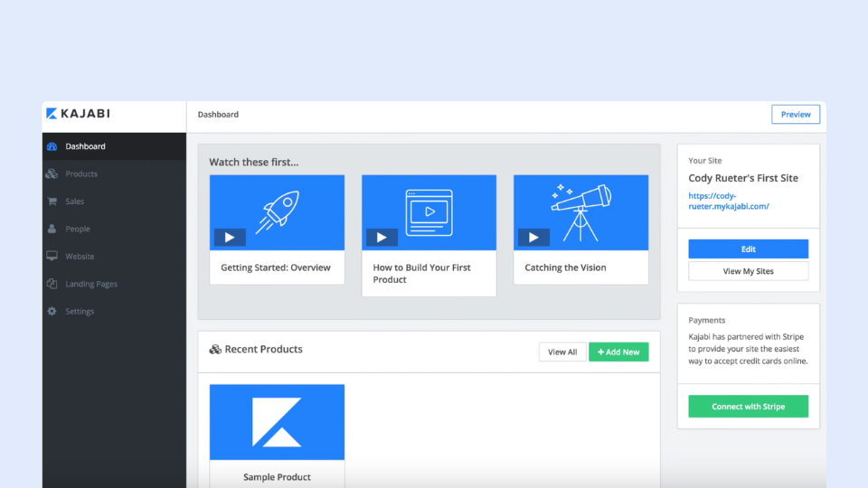Open the telescope thumbnail for Catching the Vision
Screen dimensions: 868x488
(580, 212)
